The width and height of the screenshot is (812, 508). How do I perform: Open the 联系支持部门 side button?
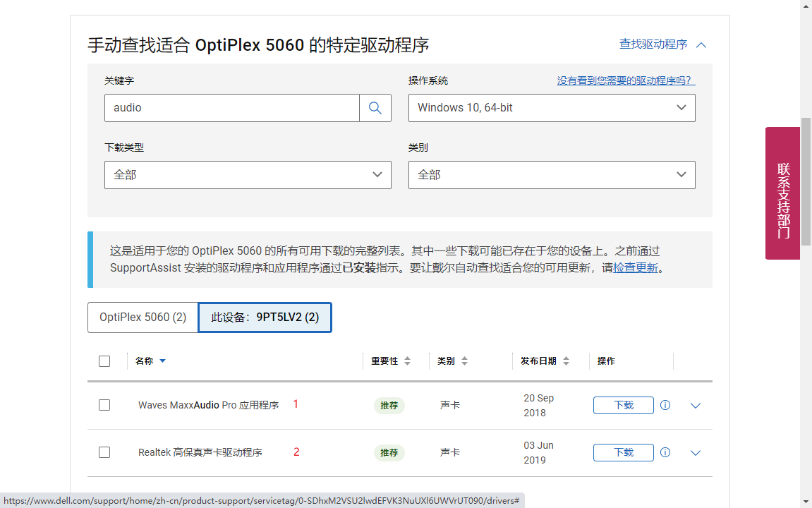(783, 193)
